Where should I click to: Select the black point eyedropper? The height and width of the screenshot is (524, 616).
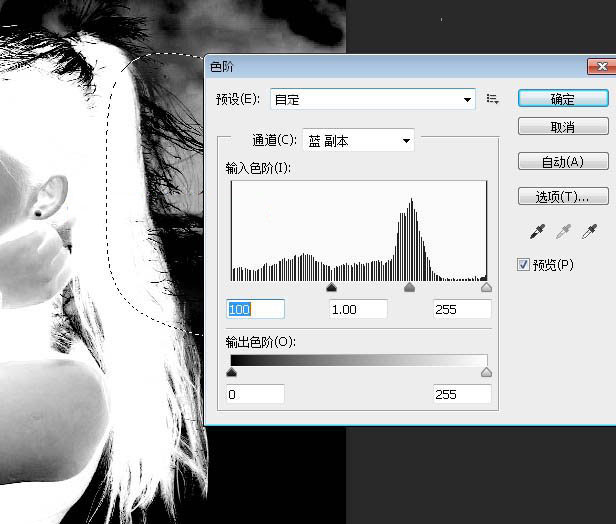click(x=537, y=232)
